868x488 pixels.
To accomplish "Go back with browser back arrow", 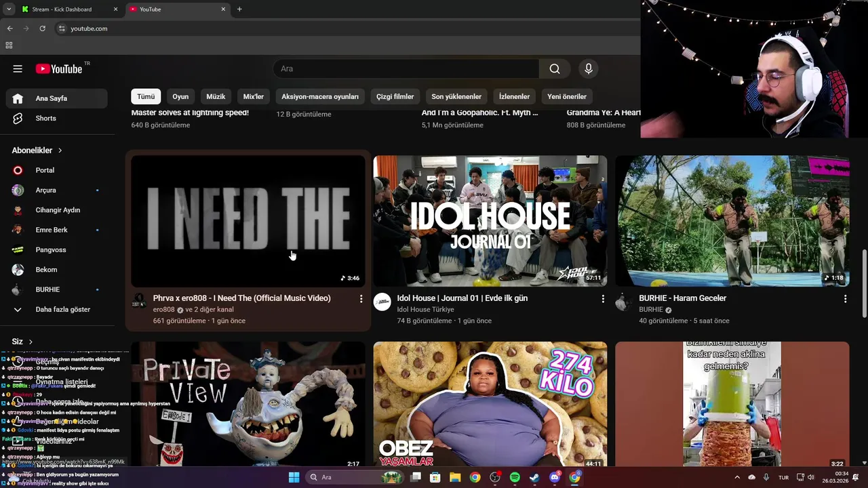I will point(9,28).
